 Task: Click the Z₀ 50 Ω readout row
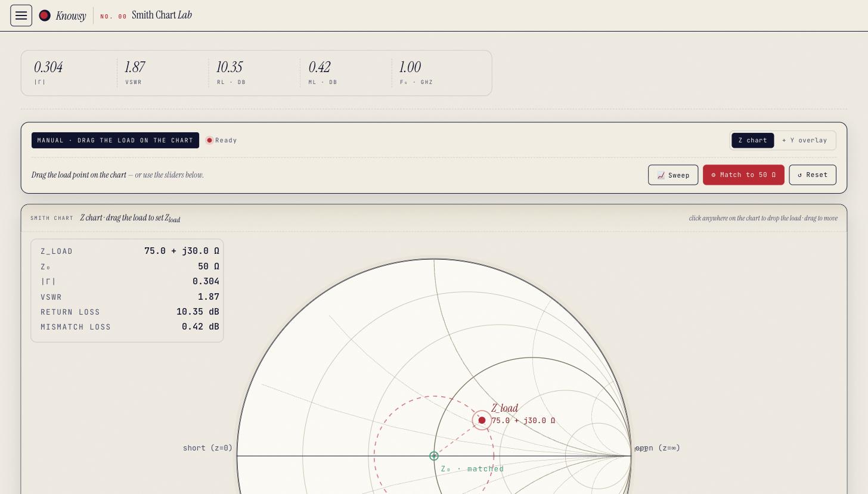[x=130, y=266]
